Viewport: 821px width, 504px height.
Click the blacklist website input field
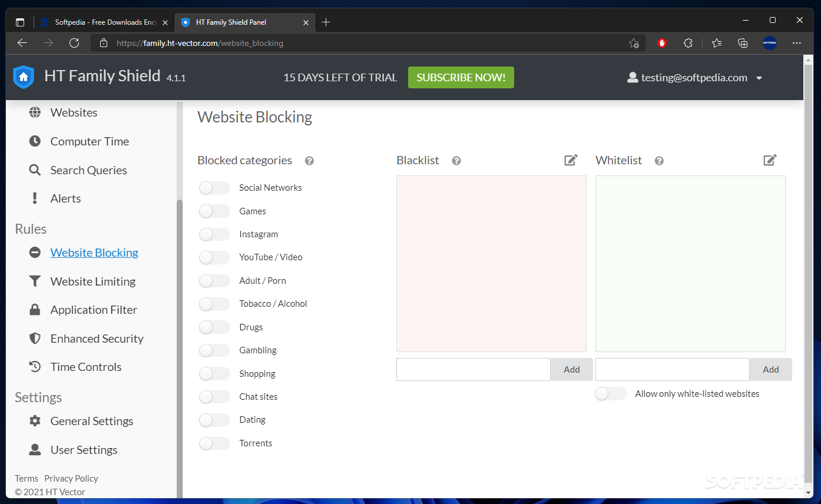click(x=474, y=370)
